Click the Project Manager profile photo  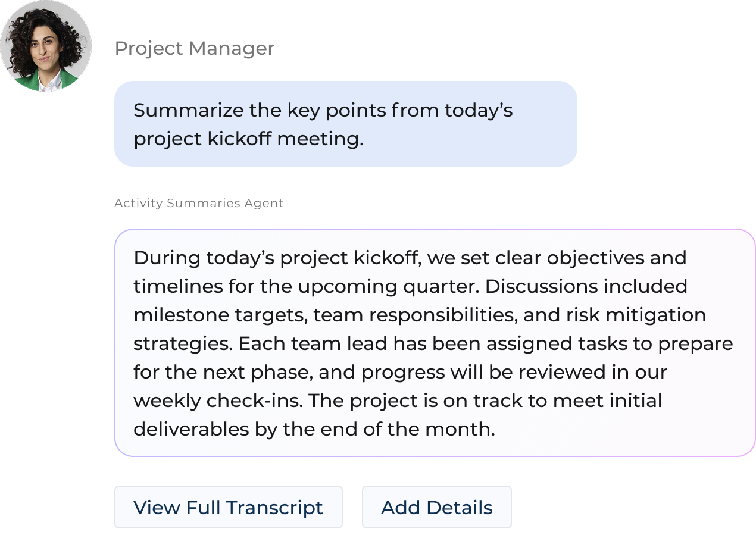tap(46, 46)
